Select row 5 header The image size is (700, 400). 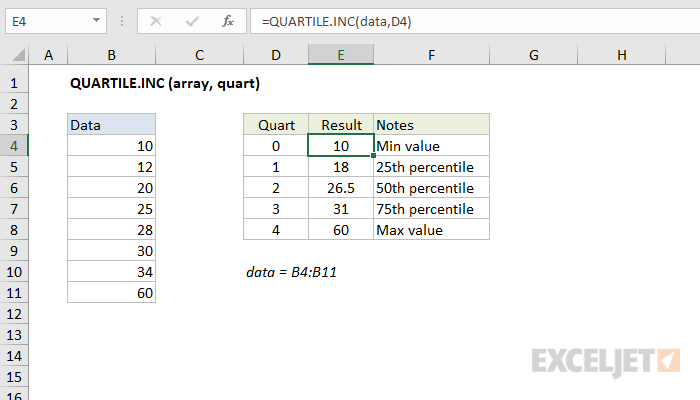14,167
